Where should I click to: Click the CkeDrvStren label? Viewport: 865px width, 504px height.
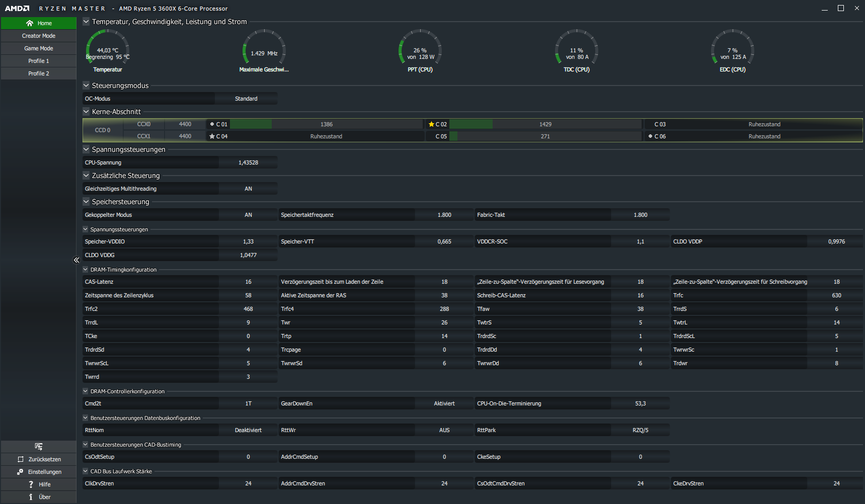(x=688, y=483)
